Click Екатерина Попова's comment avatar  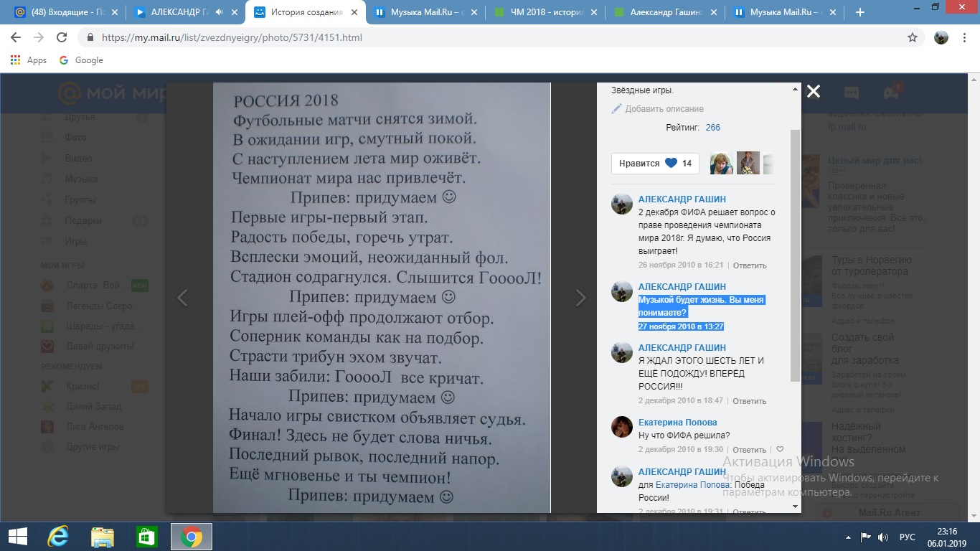(x=622, y=427)
